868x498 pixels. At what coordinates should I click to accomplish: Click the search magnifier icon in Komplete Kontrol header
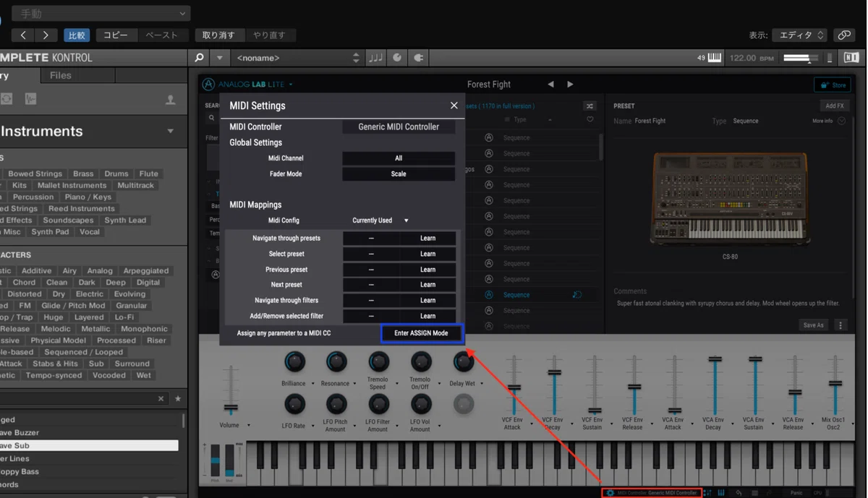200,58
